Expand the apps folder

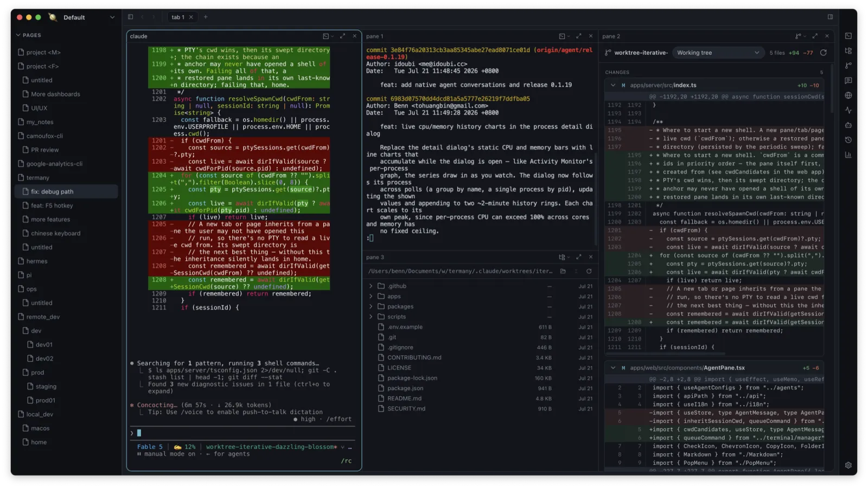(371, 297)
